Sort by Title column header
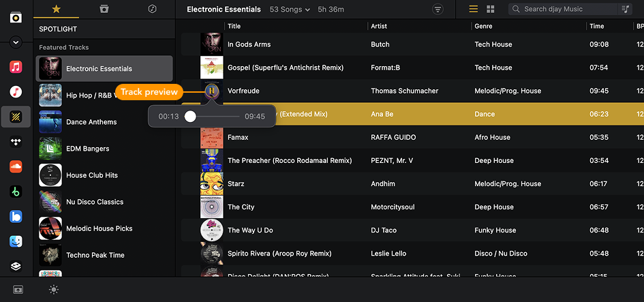The width and height of the screenshot is (644, 302). [x=234, y=27]
